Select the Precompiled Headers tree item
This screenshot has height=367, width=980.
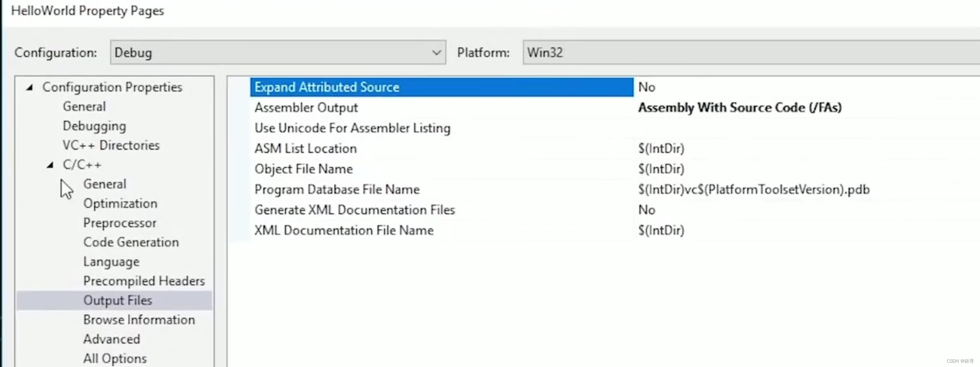tap(144, 281)
